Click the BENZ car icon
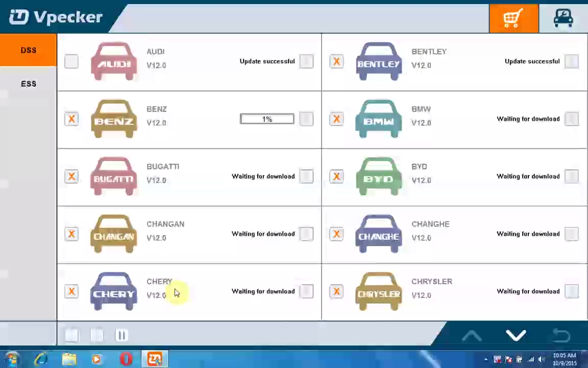This screenshot has height=368, width=588. point(114,119)
